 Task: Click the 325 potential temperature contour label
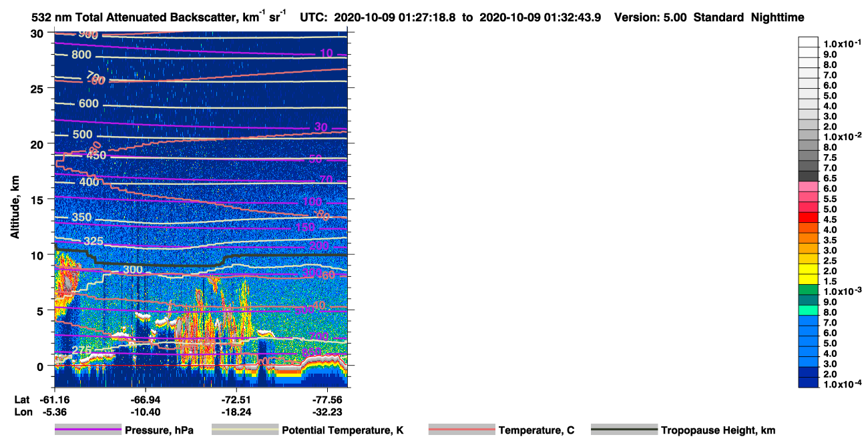[93, 241]
